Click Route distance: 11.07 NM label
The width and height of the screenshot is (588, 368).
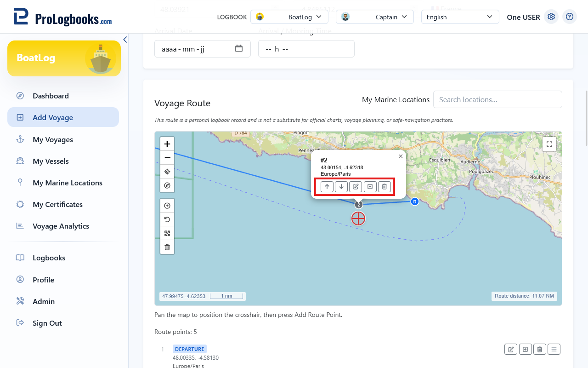524,296
